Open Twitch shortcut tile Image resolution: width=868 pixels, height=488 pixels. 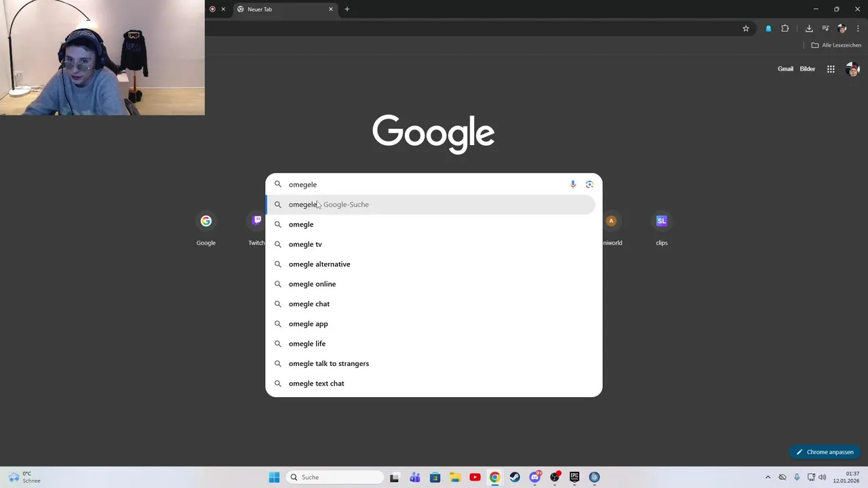tap(256, 229)
